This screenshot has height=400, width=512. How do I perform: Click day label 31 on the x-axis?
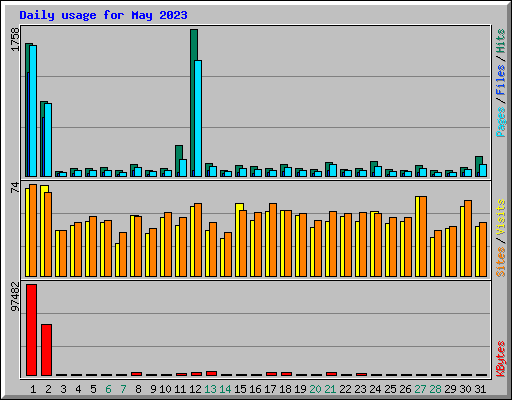(480, 389)
